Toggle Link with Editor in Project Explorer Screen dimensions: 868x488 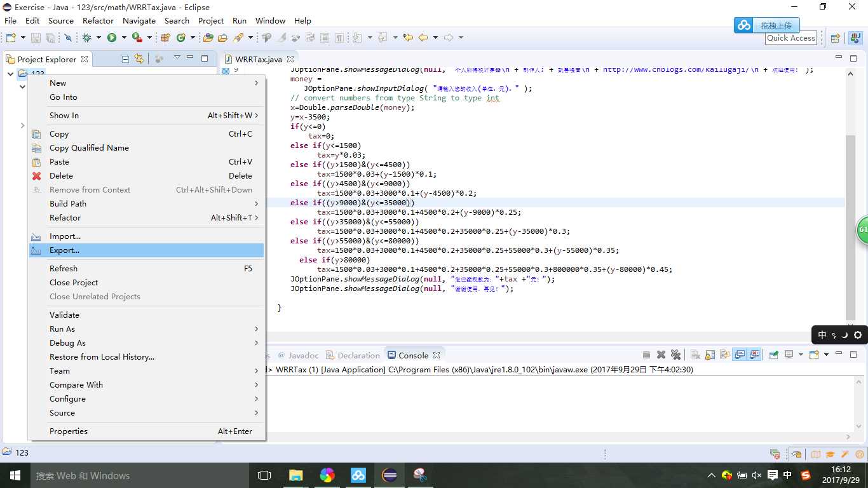click(139, 59)
